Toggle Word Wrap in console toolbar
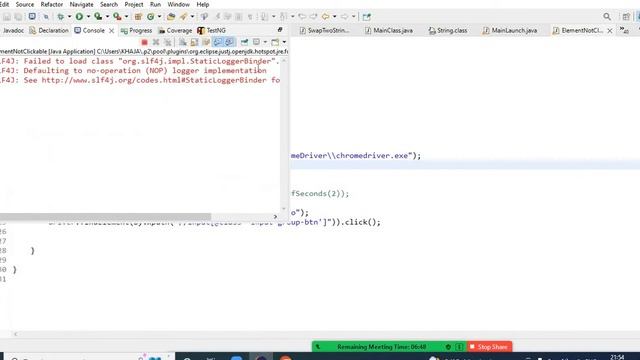Image resolution: width=640 pixels, height=360 pixels. tap(206, 42)
